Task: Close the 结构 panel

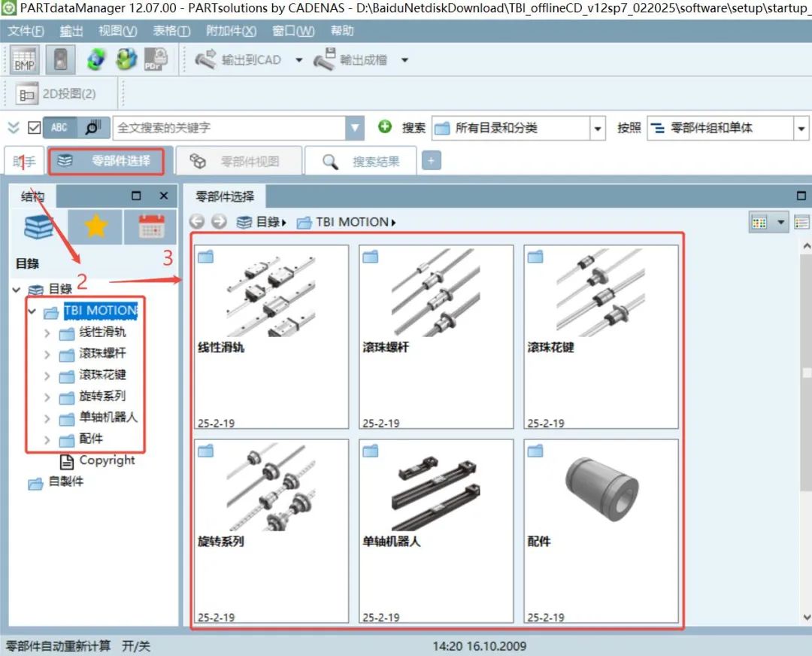Action: [x=164, y=196]
